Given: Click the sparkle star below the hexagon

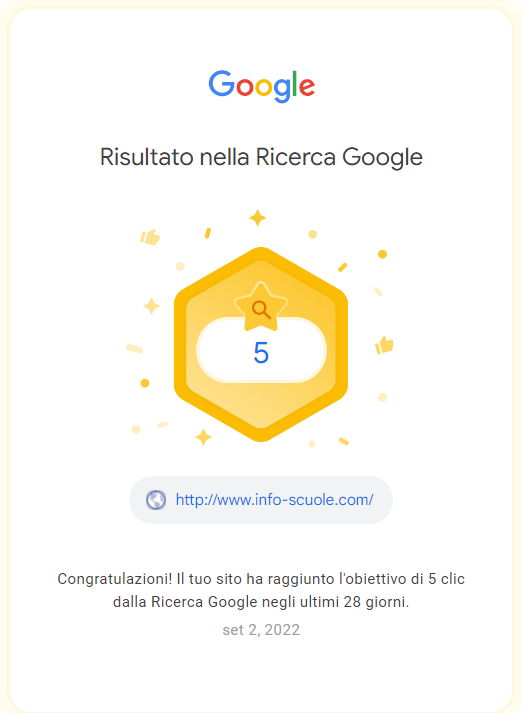Looking at the screenshot, I should pyautogui.click(x=203, y=437).
